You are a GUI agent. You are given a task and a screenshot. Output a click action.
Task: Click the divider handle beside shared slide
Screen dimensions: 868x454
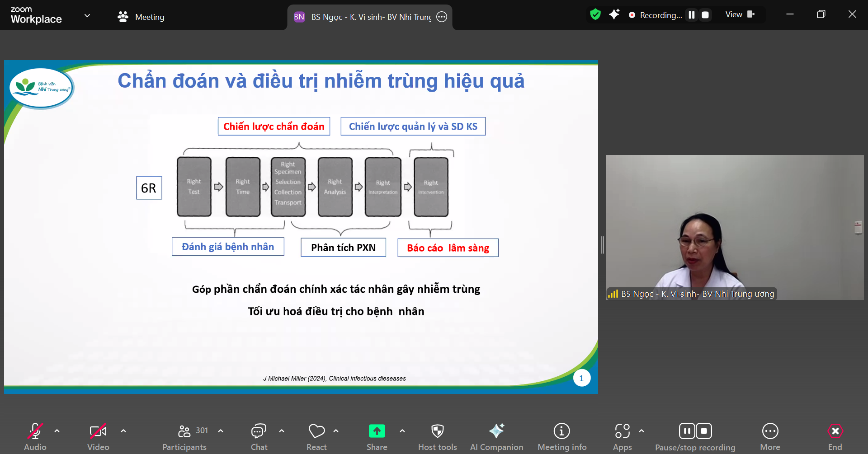(x=602, y=245)
